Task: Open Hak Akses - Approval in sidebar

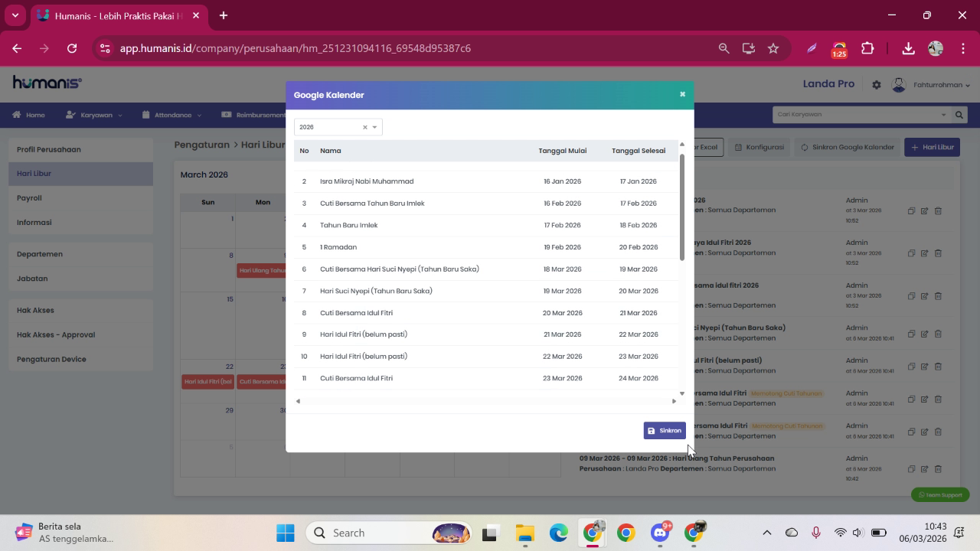Action: 81,334
